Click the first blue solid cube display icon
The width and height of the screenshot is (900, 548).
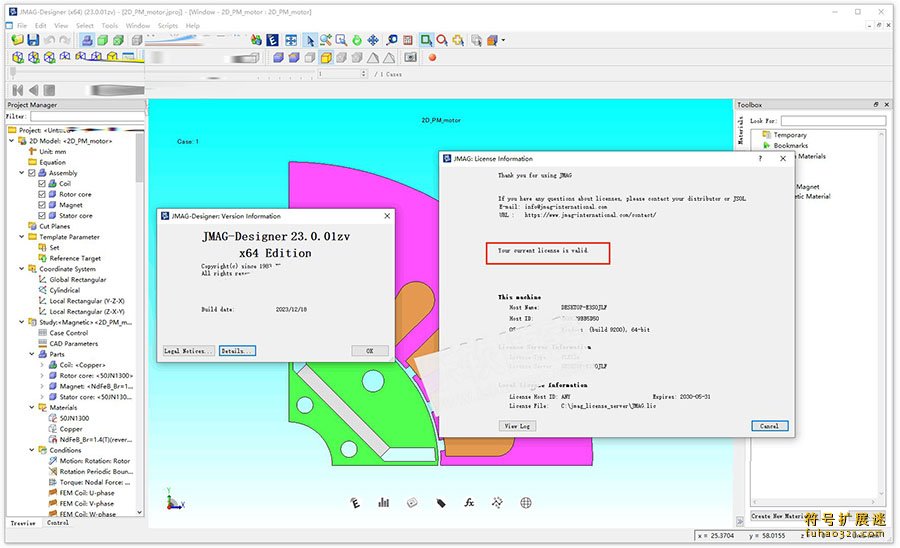[278, 57]
